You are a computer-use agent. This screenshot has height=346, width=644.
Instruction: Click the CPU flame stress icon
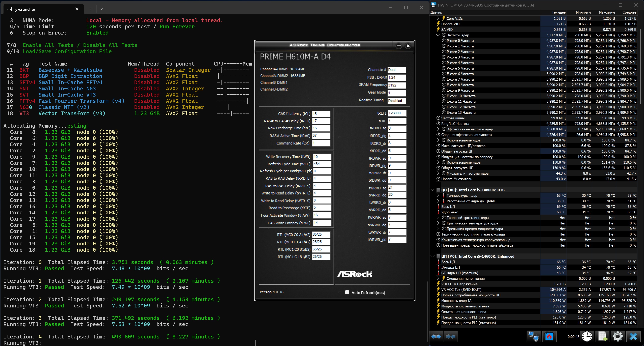click(x=549, y=336)
